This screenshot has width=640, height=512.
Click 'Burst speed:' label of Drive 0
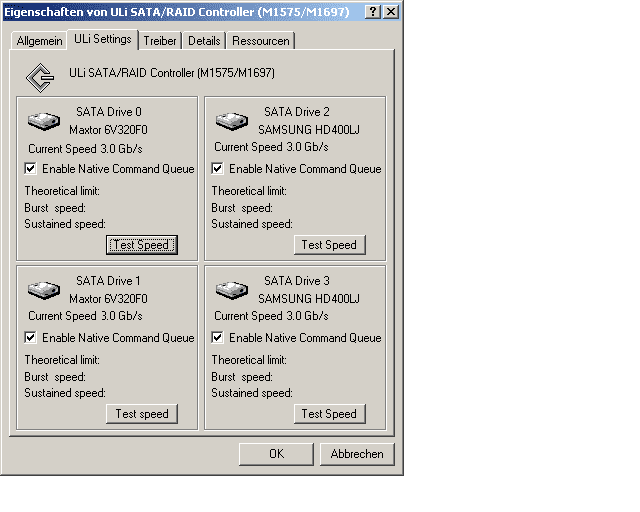pos(55,208)
